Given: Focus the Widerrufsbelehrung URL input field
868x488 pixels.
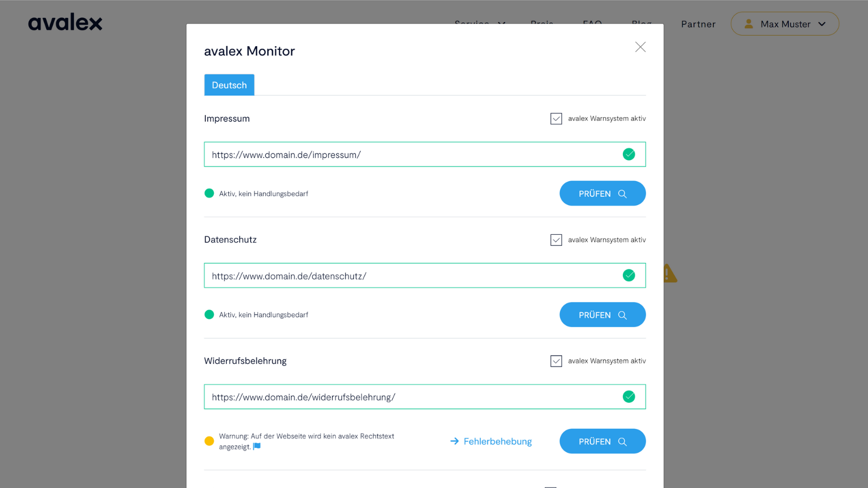Looking at the screenshot, I should pos(425,397).
